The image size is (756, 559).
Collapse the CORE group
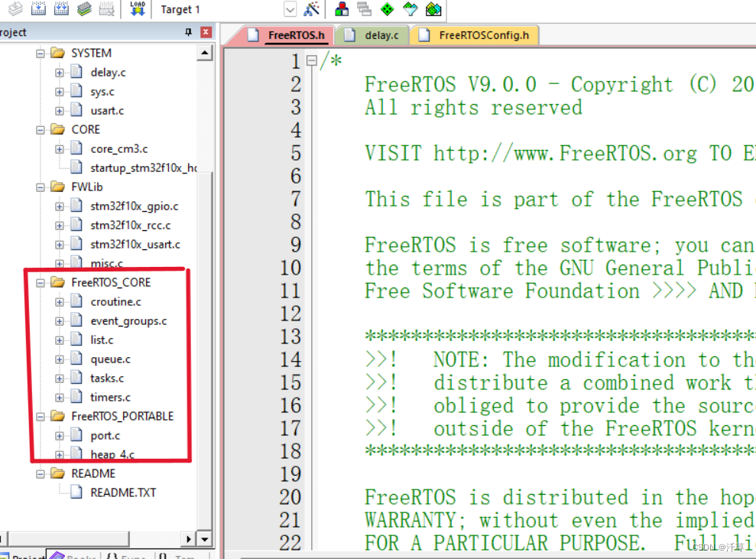[41, 130]
